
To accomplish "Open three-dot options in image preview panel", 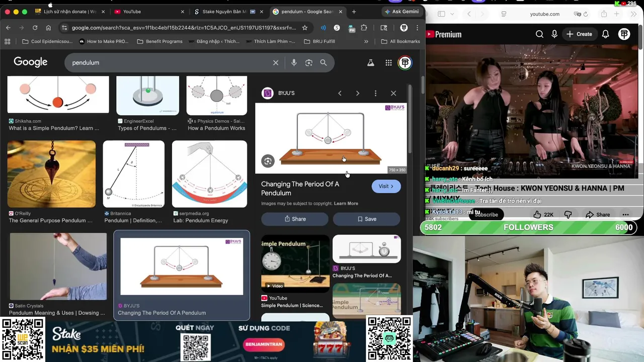I will coord(375,93).
